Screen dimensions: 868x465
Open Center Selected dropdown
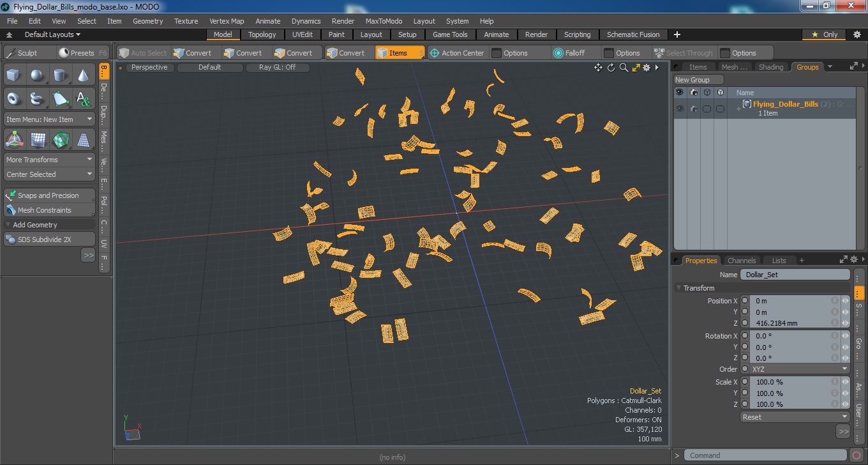pyautogui.click(x=49, y=174)
